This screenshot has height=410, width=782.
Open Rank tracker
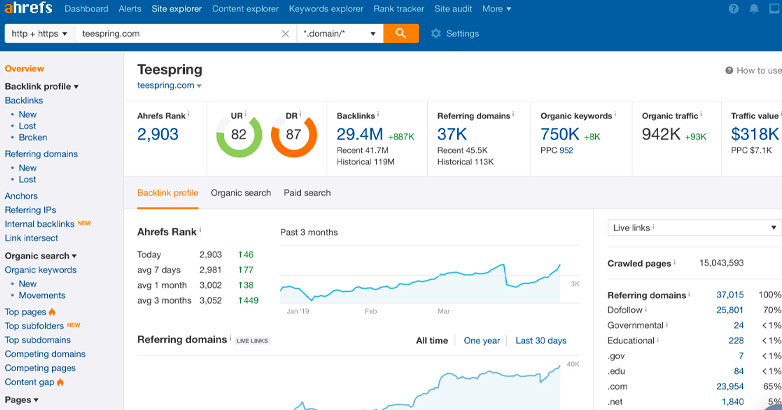(x=399, y=8)
